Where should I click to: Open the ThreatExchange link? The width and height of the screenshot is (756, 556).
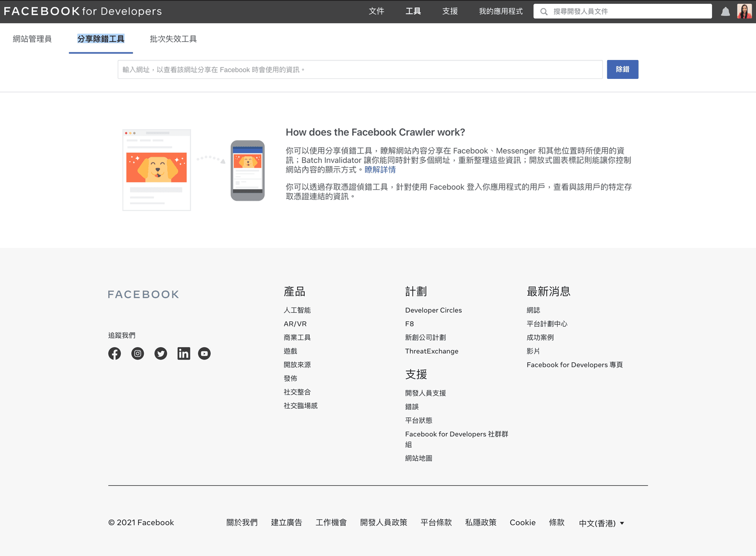[x=431, y=351]
